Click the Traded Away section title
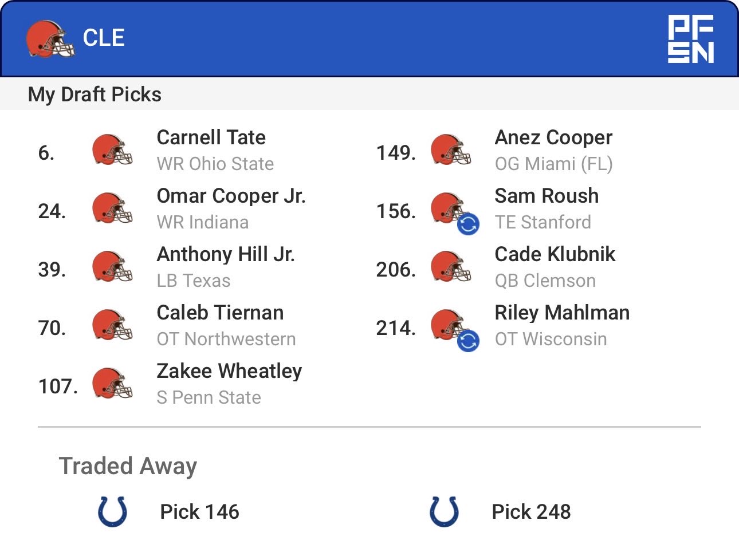This screenshot has height=560, width=739. (128, 466)
